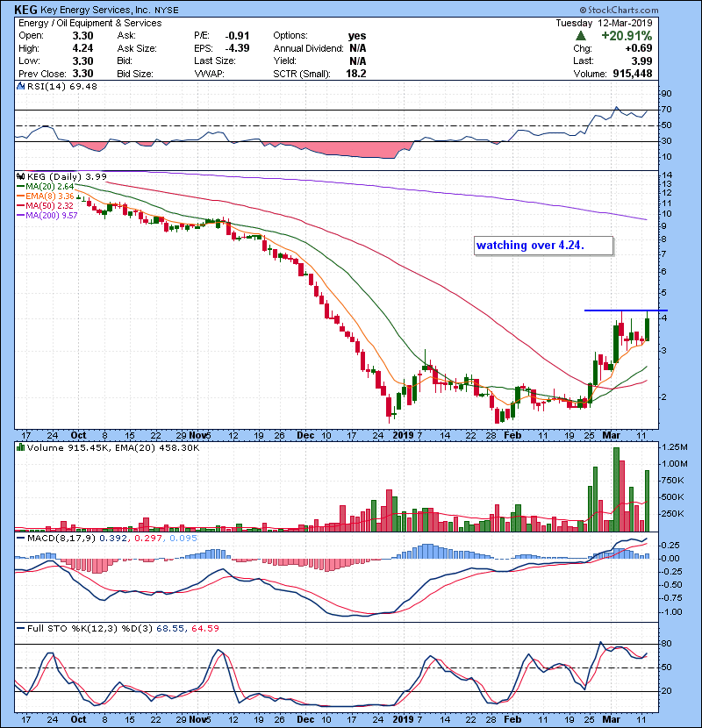702x728 pixels.
Task: Click the Open value '3.30'
Action: click(x=82, y=36)
